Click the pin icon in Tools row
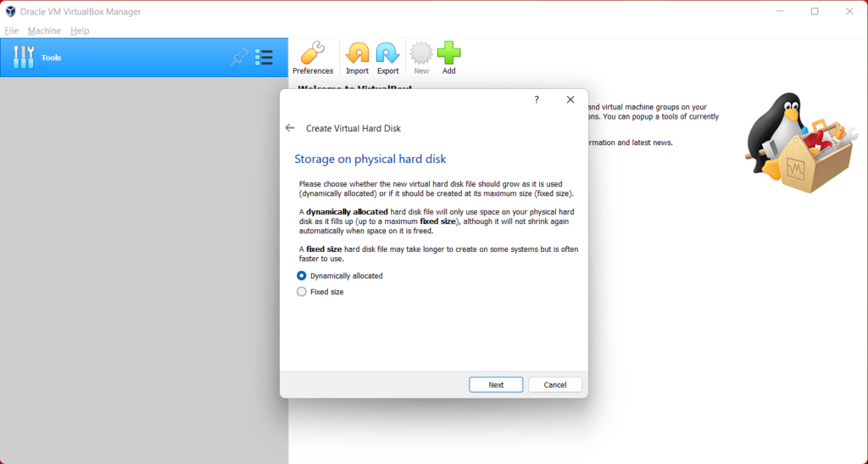Viewport: 868px width, 464px height. (x=240, y=57)
